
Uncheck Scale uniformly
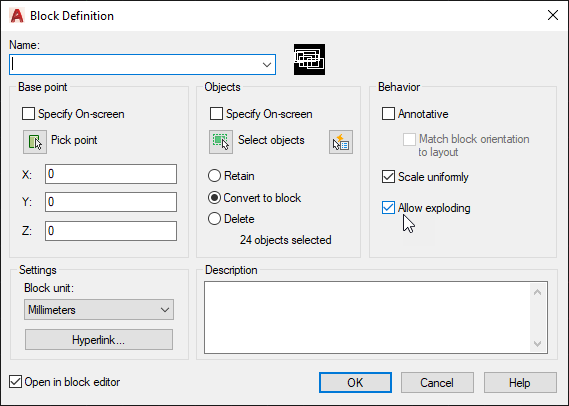388,177
